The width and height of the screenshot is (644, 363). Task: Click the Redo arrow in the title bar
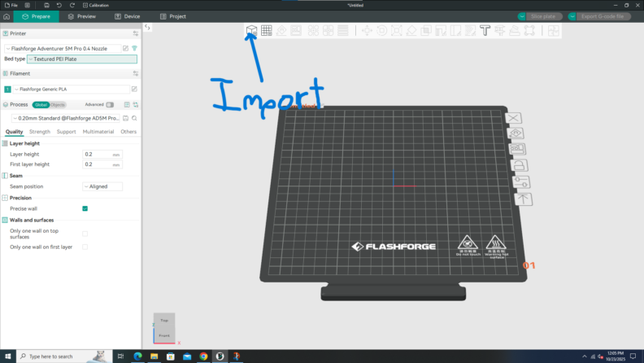72,6
